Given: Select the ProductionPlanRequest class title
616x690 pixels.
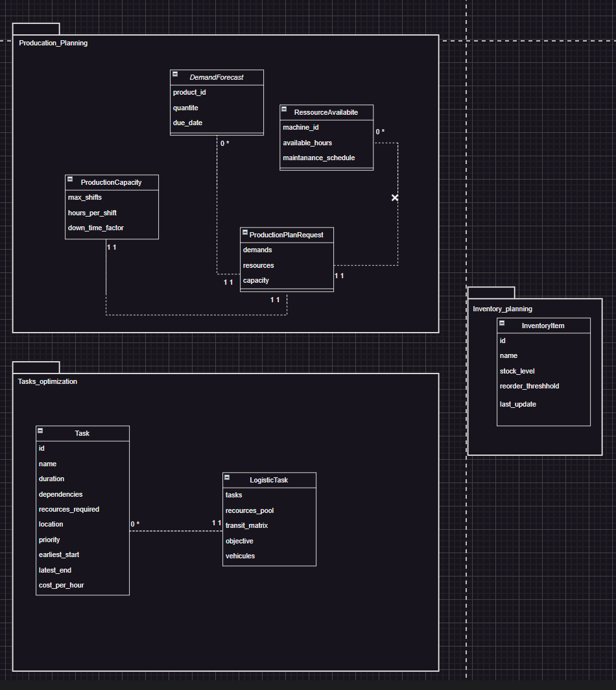Looking at the screenshot, I should [x=287, y=235].
